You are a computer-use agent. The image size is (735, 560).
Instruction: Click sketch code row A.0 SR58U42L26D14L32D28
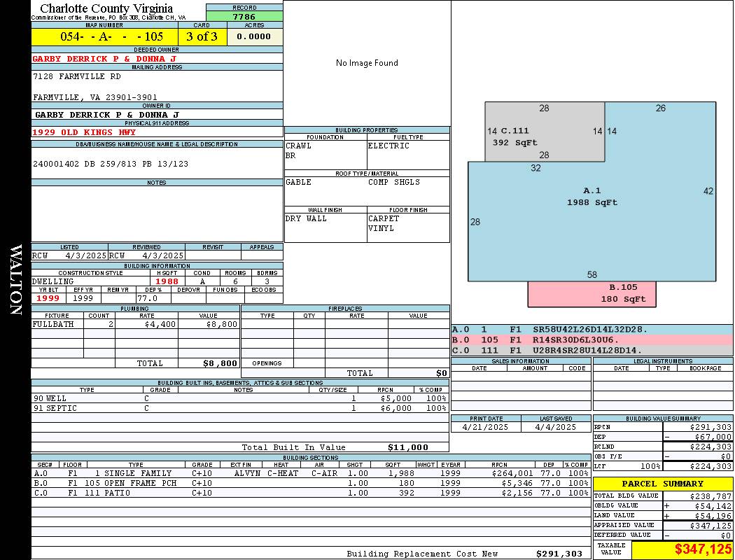coord(592,330)
